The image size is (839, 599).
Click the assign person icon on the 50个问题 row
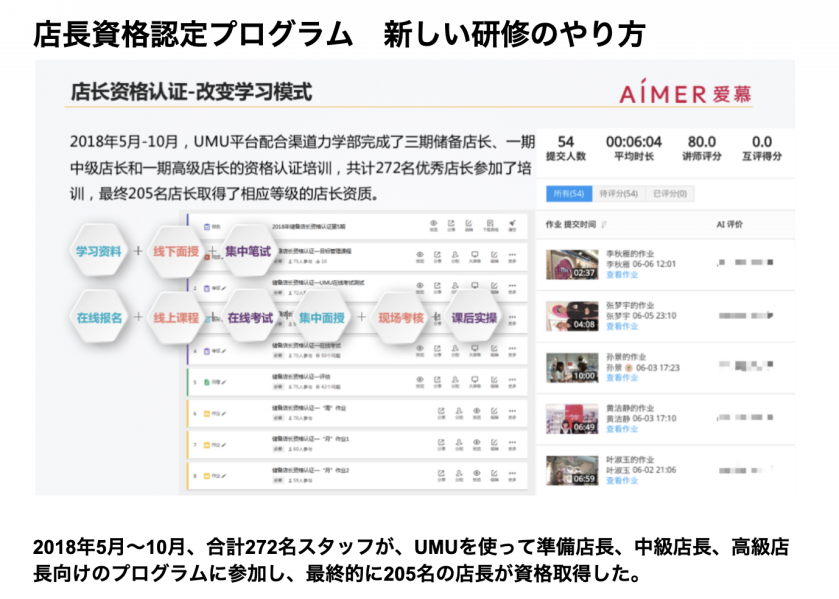click(455, 348)
